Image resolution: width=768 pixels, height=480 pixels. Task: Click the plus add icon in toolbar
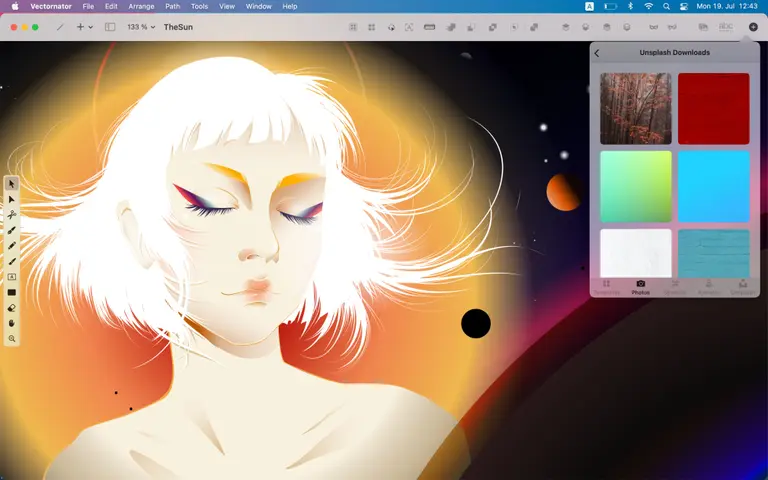[x=80, y=27]
